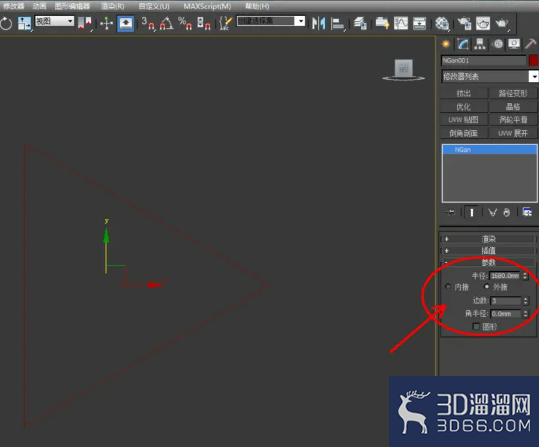Click the 半径 radius value field

[x=505, y=276]
